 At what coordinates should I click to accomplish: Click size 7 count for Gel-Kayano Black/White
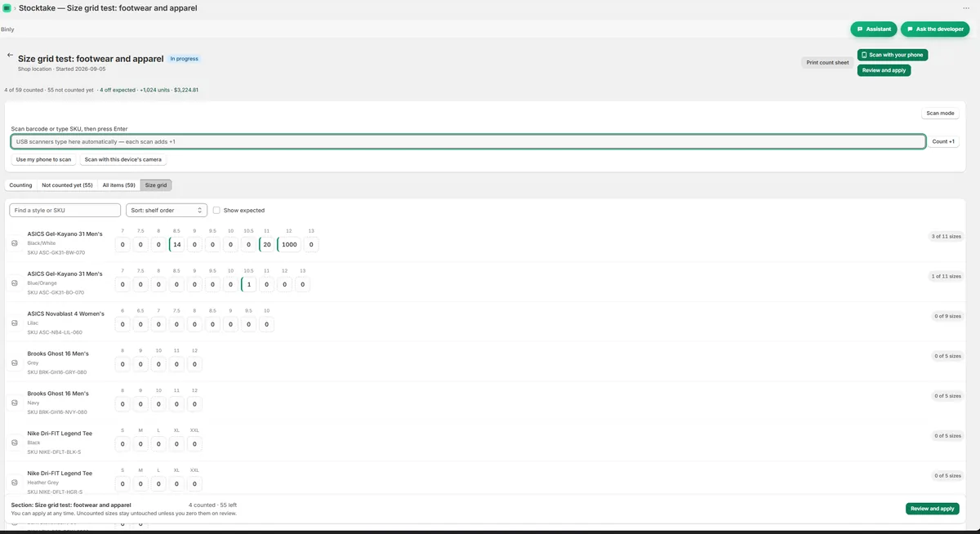pos(122,244)
